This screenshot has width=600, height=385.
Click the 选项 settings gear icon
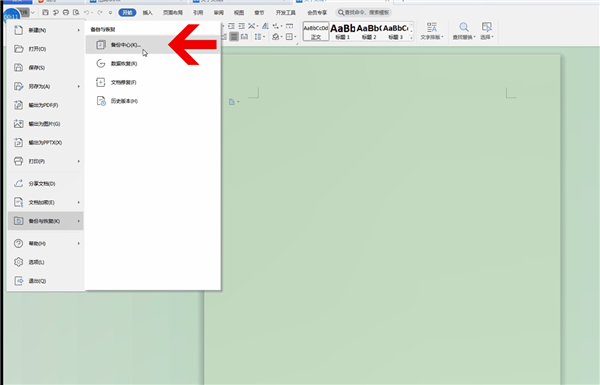18,262
